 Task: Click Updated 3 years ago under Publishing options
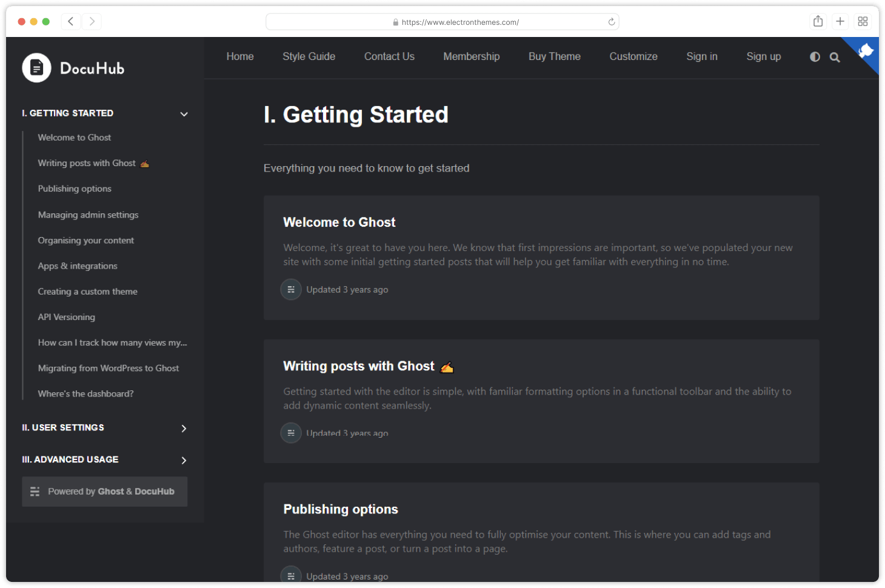(x=347, y=576)
